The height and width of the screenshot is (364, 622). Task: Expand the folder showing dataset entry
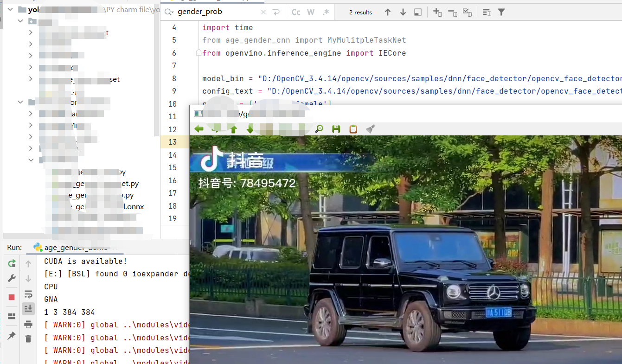click(x=30, y=78)
